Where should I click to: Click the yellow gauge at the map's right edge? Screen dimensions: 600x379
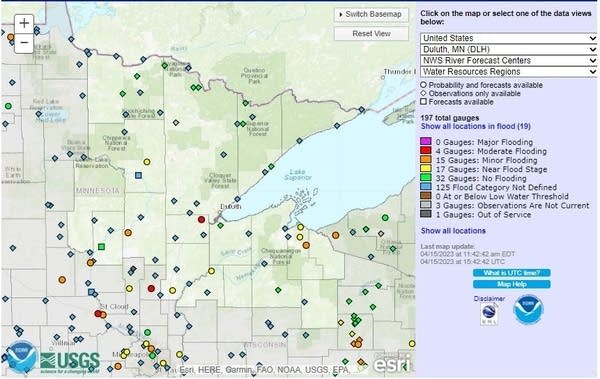coord(412,344)
